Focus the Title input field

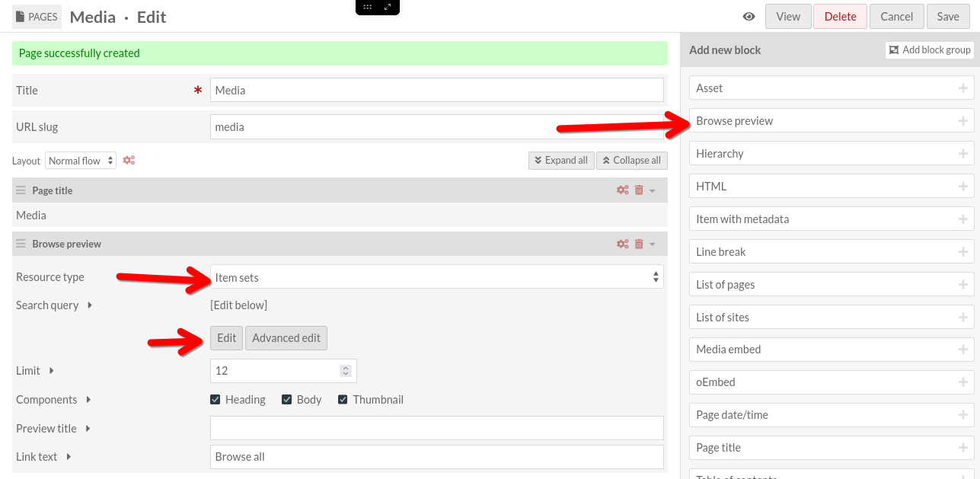point(437,90)
